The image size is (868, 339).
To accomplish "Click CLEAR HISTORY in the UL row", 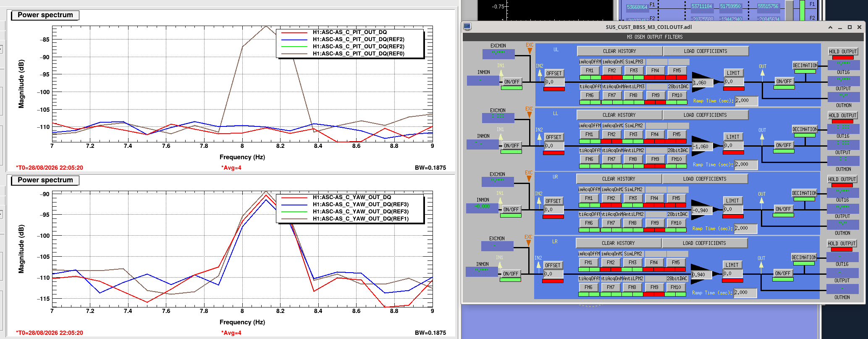I will 619,51.
